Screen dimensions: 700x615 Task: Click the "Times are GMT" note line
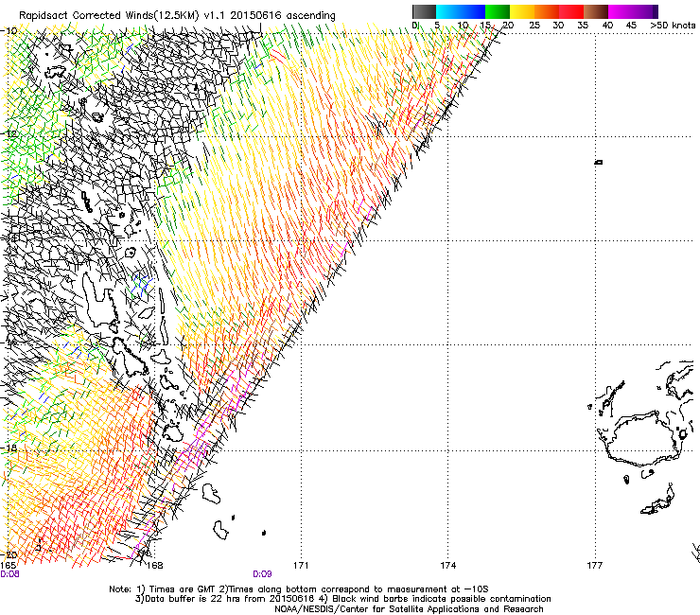tap(299, 589)
